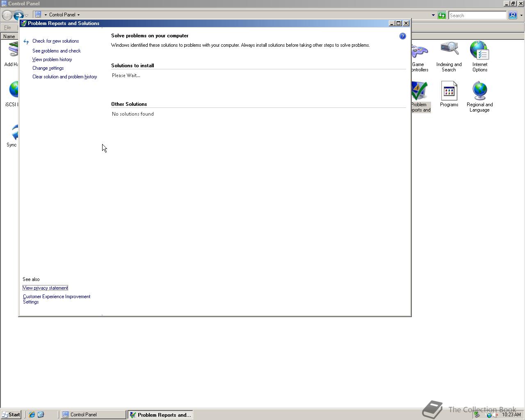The image size is (525, 420).
Task: Restore down the Control Panel window
Action: [513, 3]
